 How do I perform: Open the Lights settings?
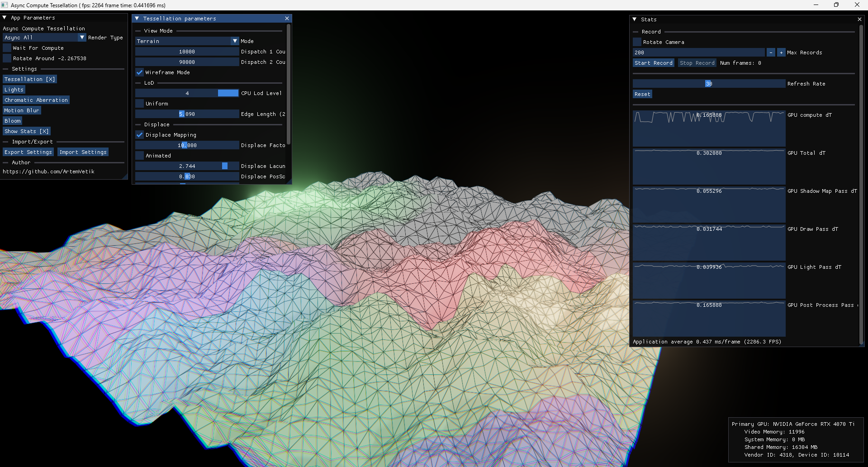tap(14, 90)
